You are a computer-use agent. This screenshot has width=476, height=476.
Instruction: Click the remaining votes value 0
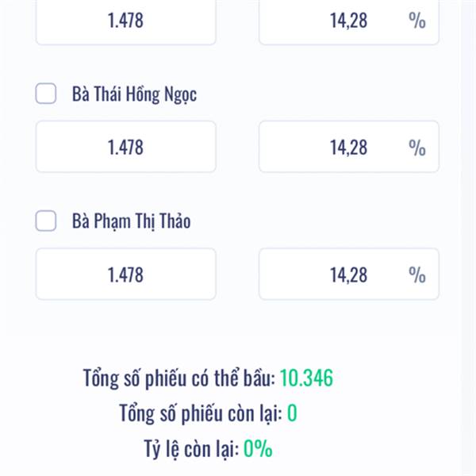(x=292, y=413)
